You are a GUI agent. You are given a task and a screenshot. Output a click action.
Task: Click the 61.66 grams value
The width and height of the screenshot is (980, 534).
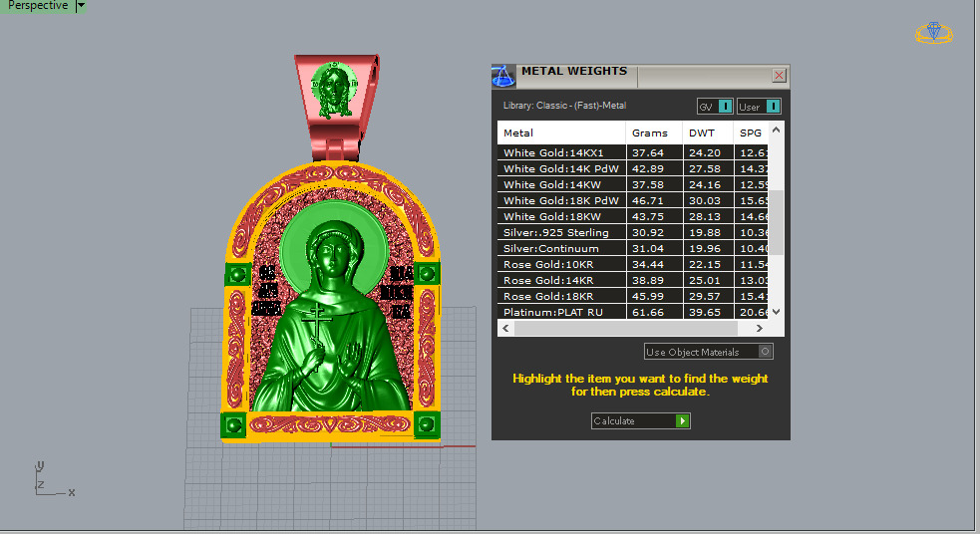[647, 312]
